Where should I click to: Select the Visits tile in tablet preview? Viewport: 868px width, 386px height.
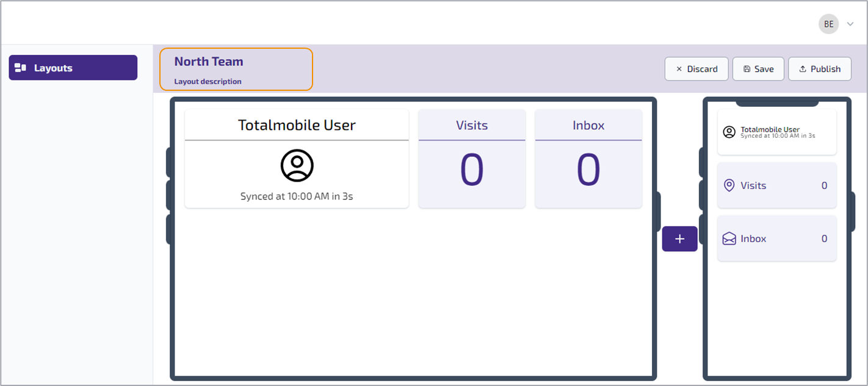click(472, 159)
